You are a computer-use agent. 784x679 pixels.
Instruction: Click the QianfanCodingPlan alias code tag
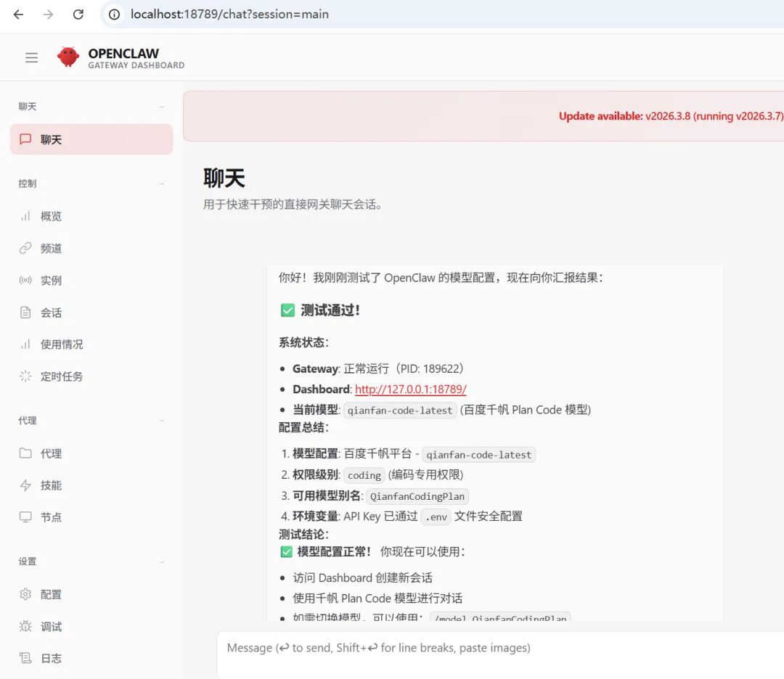pos(417,496)
